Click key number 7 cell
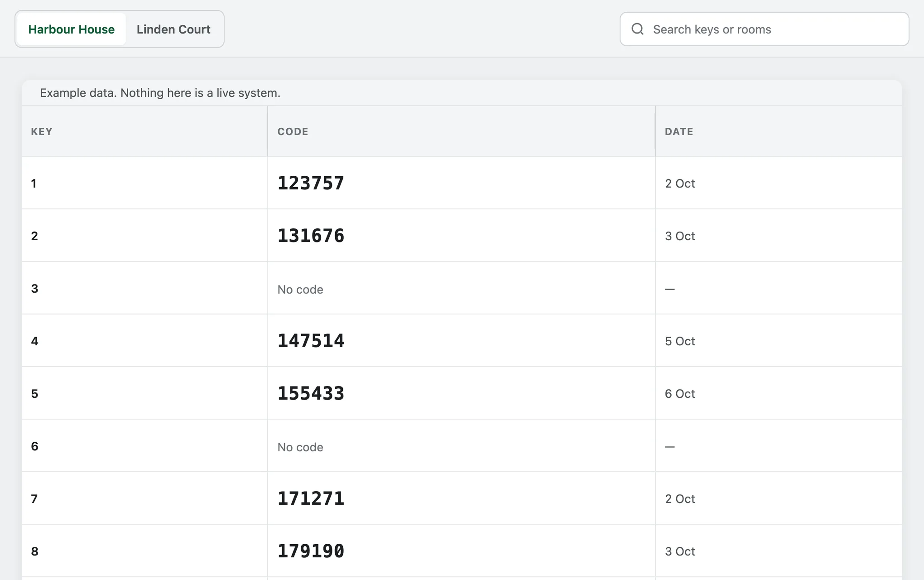924x580 pixels. click(144, 498)
